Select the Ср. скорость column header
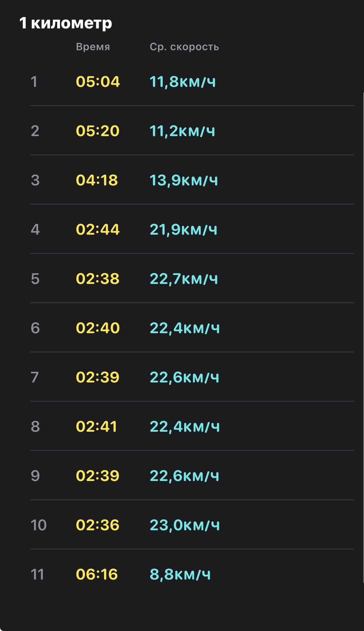 [184, 47]
